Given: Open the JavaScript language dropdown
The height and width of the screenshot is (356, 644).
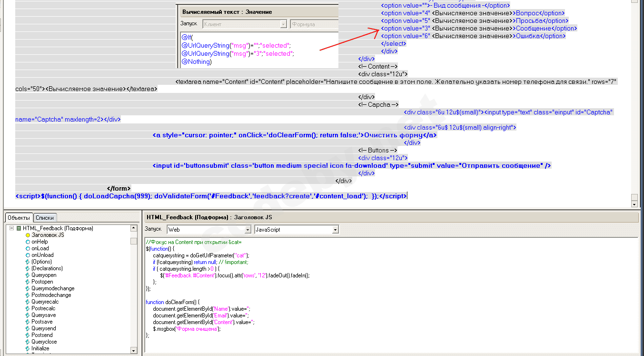Looking at the screenshot, I should click(x=335, y=230).
